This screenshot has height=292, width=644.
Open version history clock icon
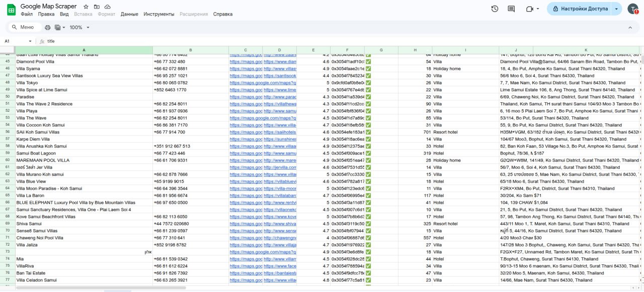click(495, 9)
